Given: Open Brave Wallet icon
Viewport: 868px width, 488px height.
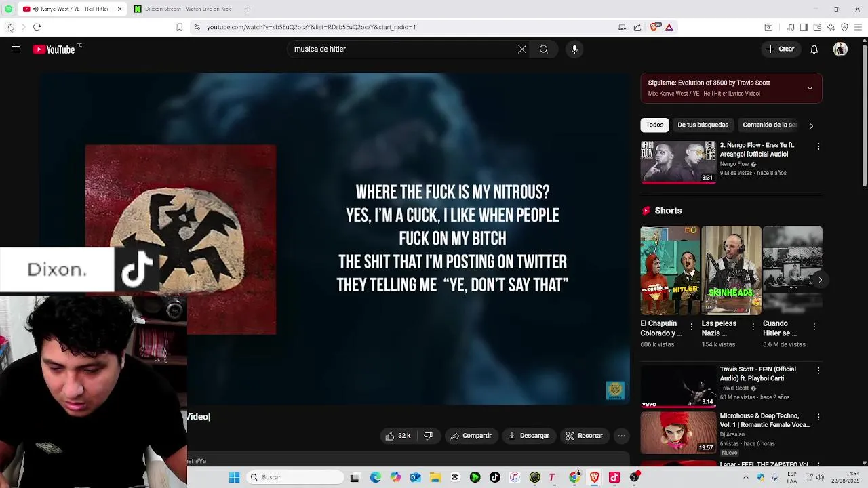Looking at the screenshot, I should [817, 27].
